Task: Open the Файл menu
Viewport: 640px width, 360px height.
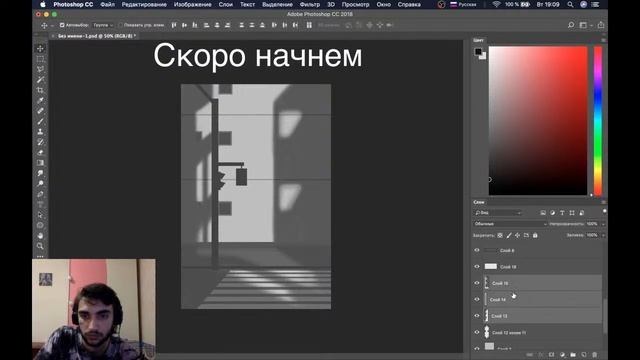Action: 107,4
